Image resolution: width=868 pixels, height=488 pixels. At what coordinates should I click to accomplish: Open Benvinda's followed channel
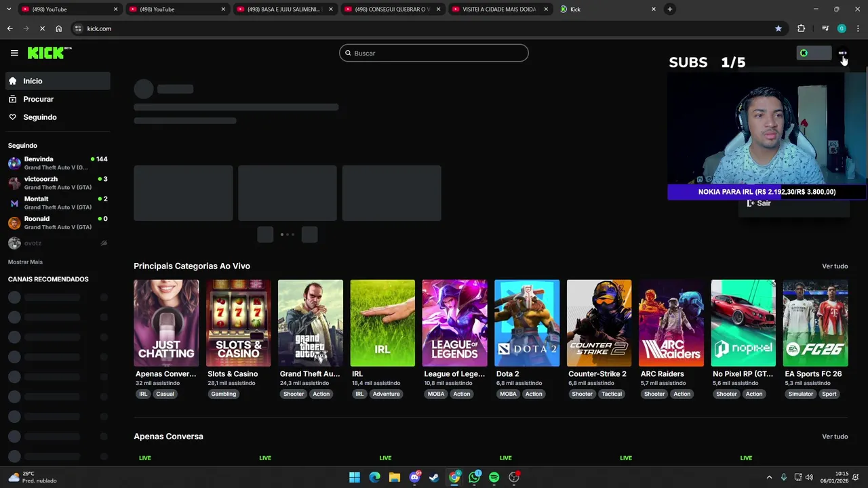58,163
